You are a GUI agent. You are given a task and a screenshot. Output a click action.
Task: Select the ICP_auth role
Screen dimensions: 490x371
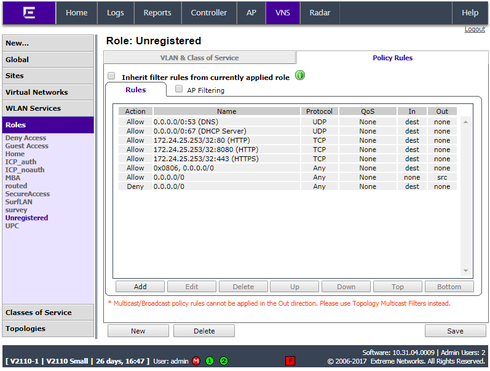21,162
